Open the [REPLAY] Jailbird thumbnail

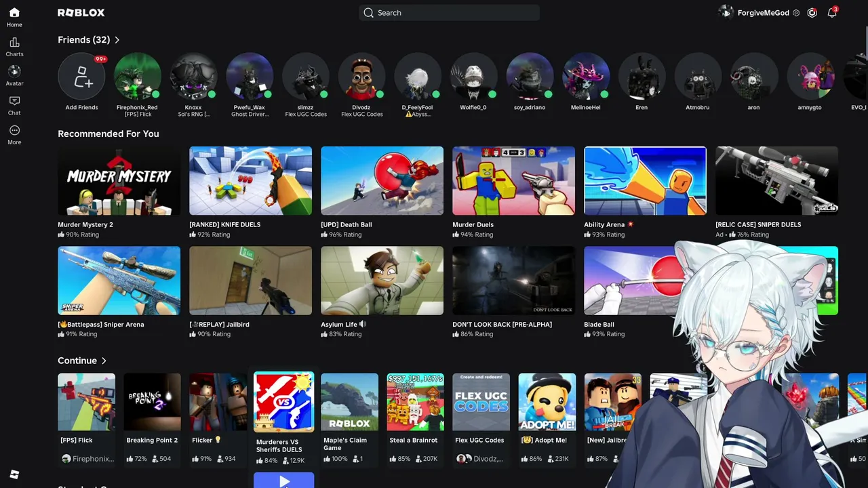(250, 281)
